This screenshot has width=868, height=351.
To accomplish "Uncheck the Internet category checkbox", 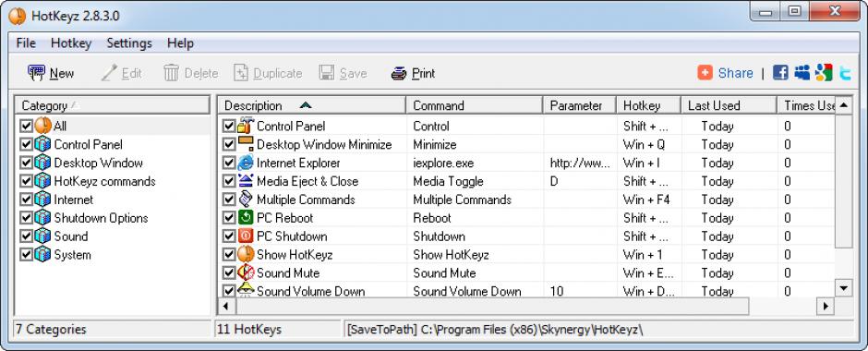I will (x=26, y=200).
